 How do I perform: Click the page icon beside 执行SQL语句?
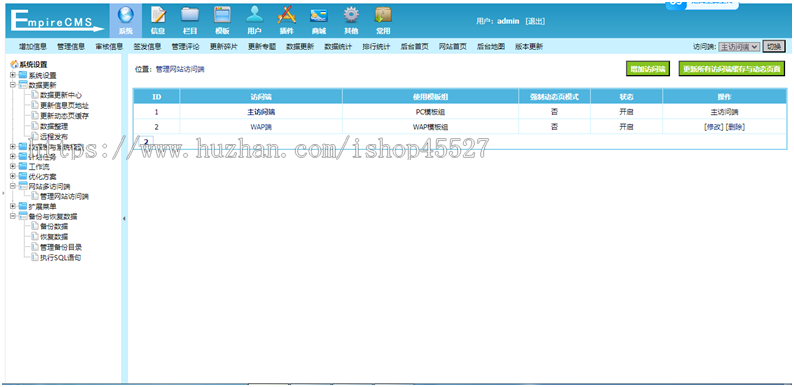point(35,258)
